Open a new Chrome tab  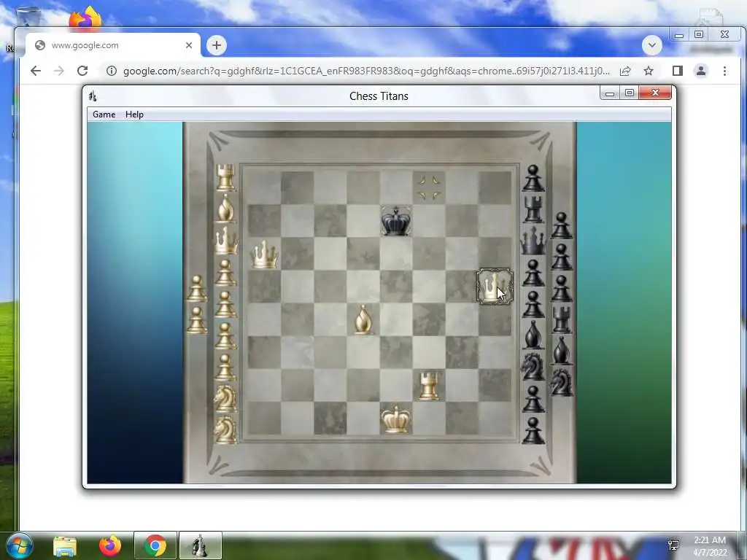pos(217,45)
